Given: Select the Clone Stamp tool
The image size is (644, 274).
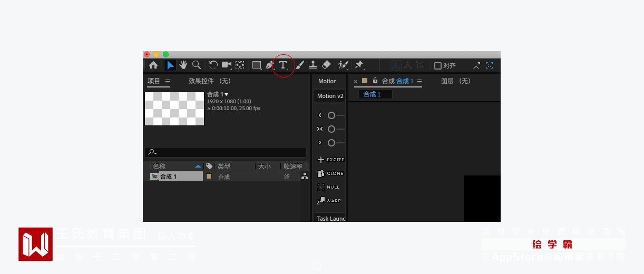Looking at the screenshot, I should (313, 65).
